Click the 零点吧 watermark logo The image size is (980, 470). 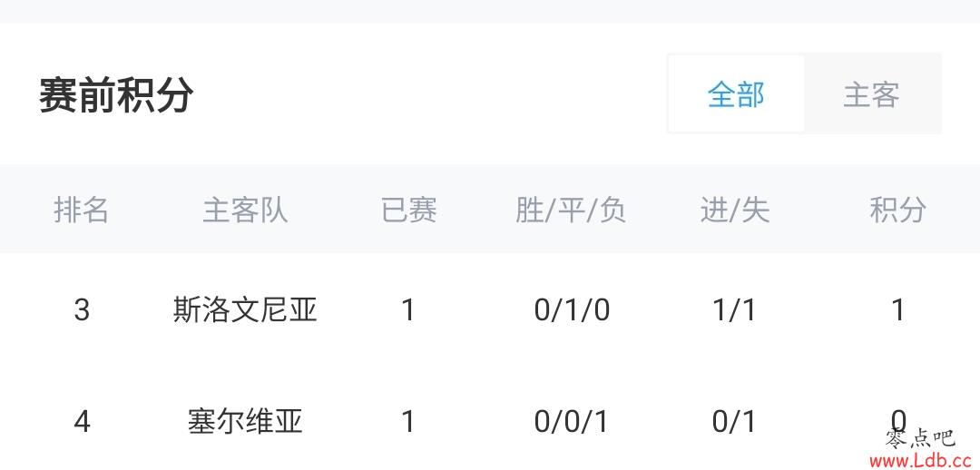pyautogui.click(x=921, y=438)
